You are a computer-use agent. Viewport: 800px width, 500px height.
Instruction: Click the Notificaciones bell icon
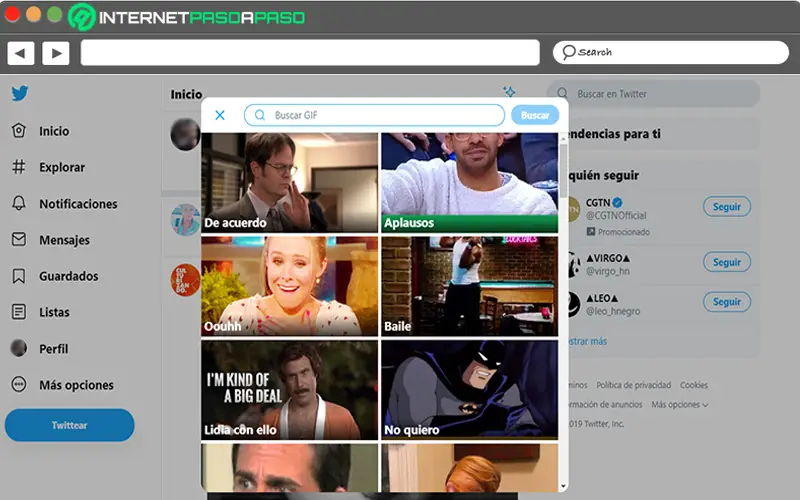click(x=19, y=203)
